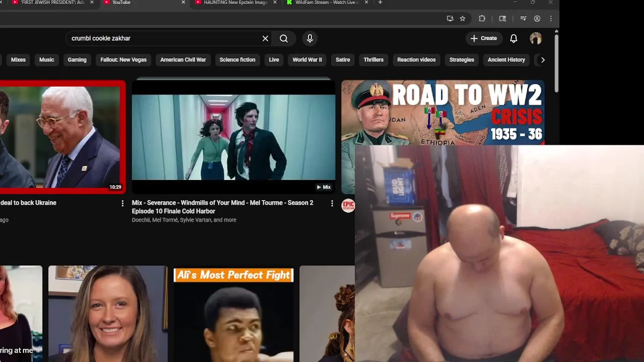Open the Epic History channel avatar
The image size is (644, 362).
(x=348, y=205)
